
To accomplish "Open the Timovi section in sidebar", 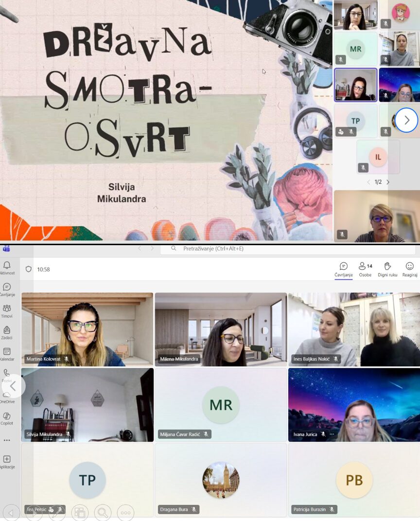I will [x=7, y=310].
